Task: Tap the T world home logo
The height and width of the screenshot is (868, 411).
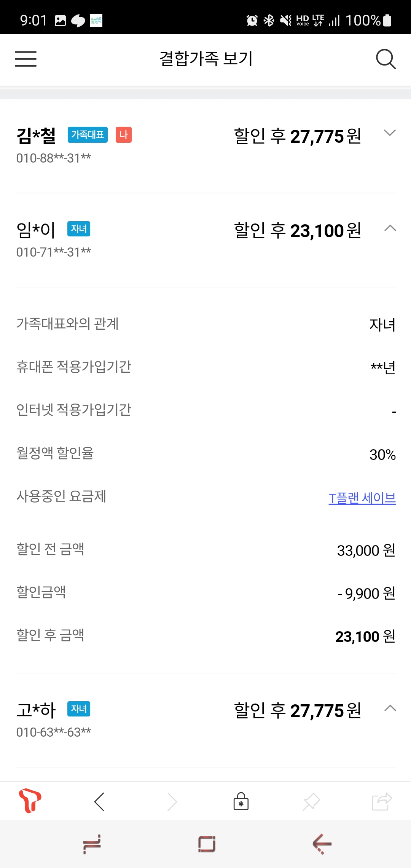Action: click(x=30, y=800)
